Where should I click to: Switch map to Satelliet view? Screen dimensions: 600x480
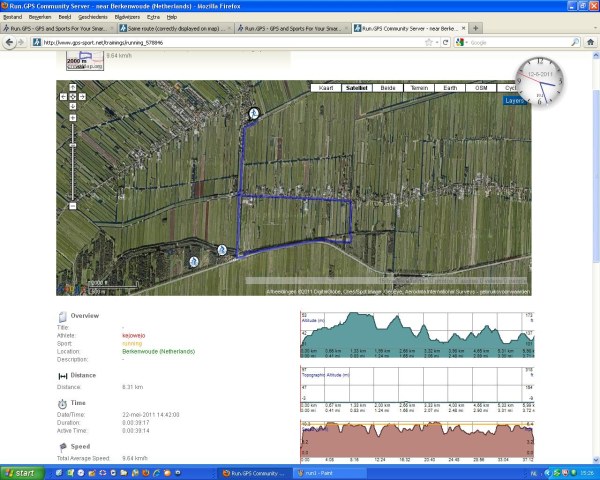(x=356, y=88)
